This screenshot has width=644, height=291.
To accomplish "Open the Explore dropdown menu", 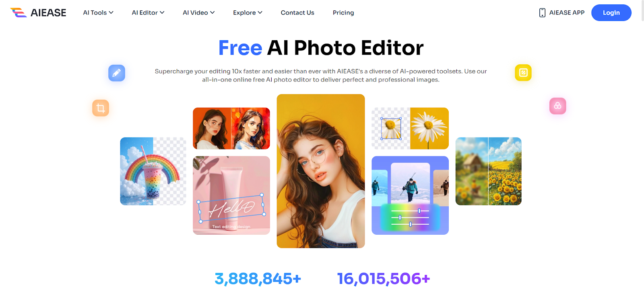I will (248, 13).
